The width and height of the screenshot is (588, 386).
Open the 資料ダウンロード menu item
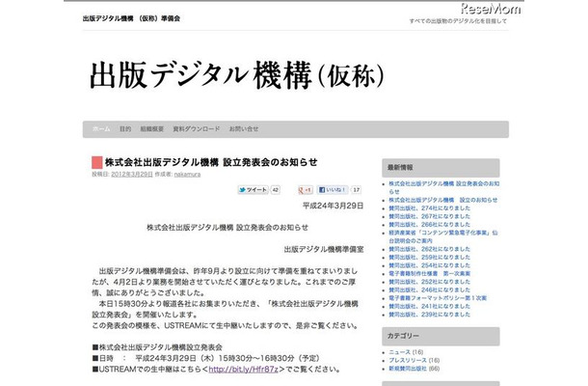click(196, 128)
